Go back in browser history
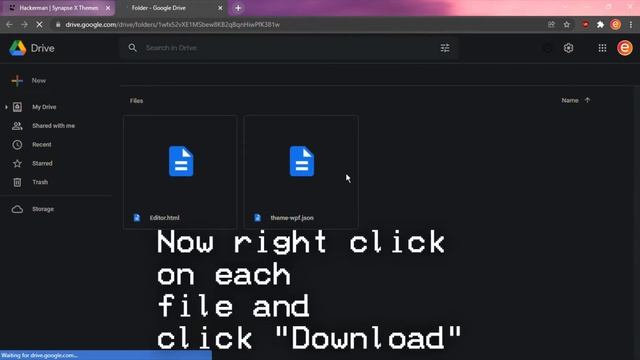Image resolution: width=640 pixels, height=360 pixels. 9,24
